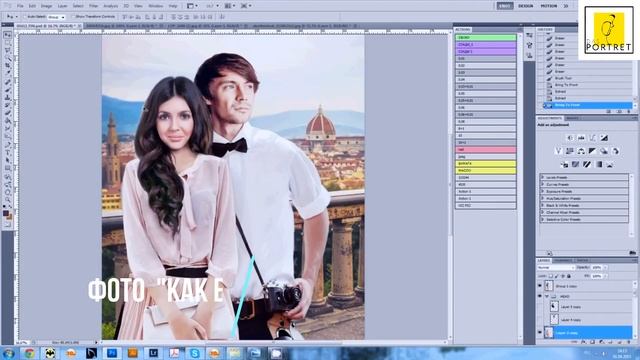
Task: Add an Exposure adjustment layer
Action: 604,138
